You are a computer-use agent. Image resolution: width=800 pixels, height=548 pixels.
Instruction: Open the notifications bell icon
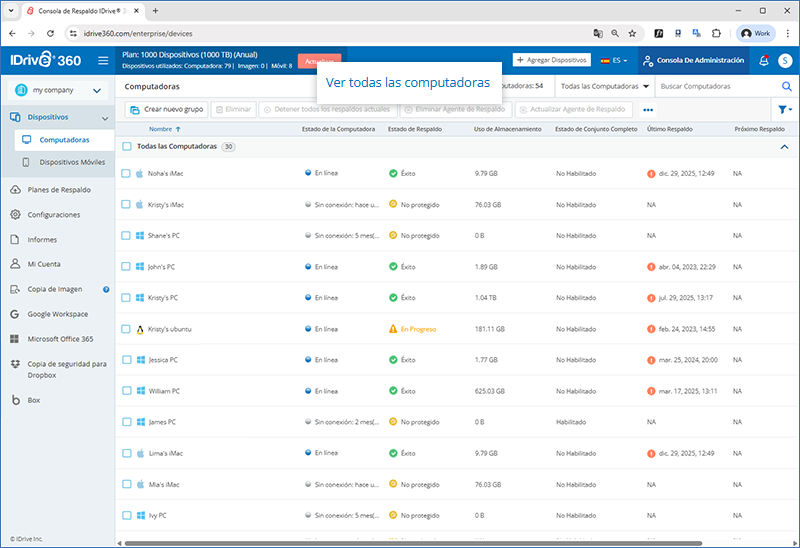pyautogui.click(x=764, y=61)
